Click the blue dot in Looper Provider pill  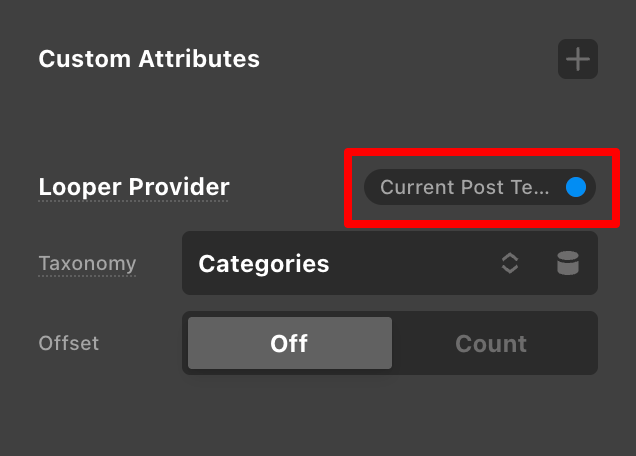576,187
